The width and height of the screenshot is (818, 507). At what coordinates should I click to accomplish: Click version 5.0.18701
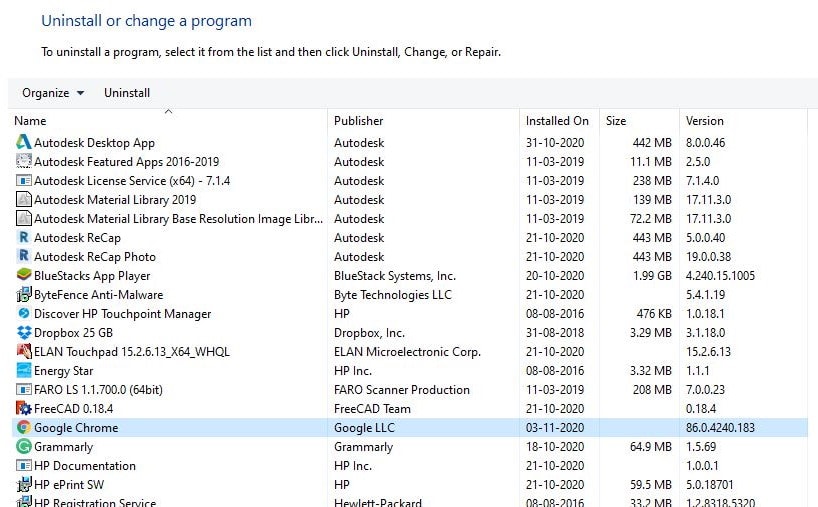click(709, 485)
